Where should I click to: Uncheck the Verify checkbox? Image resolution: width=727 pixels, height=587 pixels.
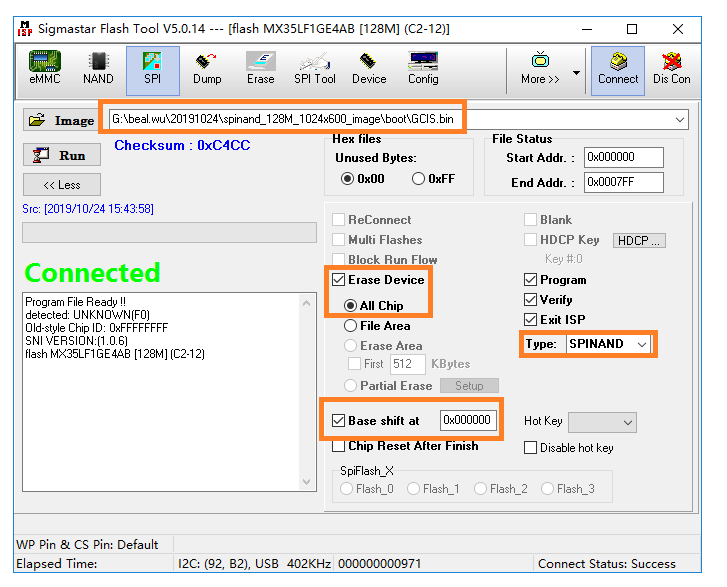[x=530, y=300]
